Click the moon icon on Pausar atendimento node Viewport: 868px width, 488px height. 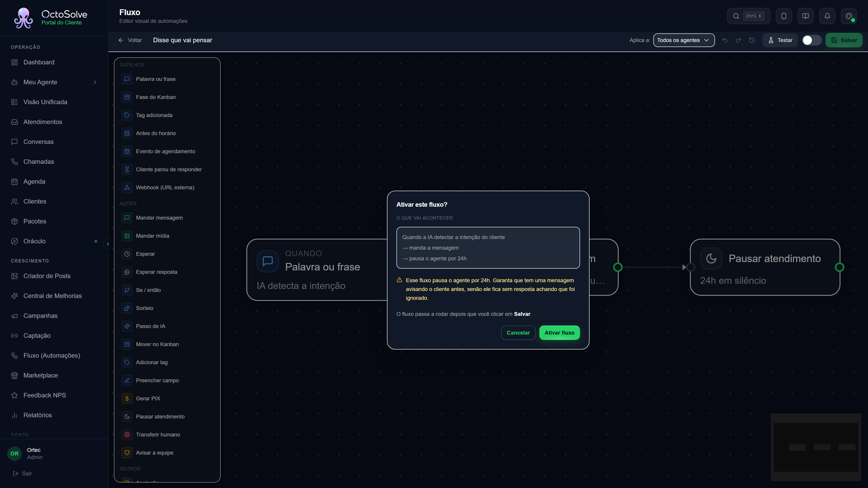711,259
